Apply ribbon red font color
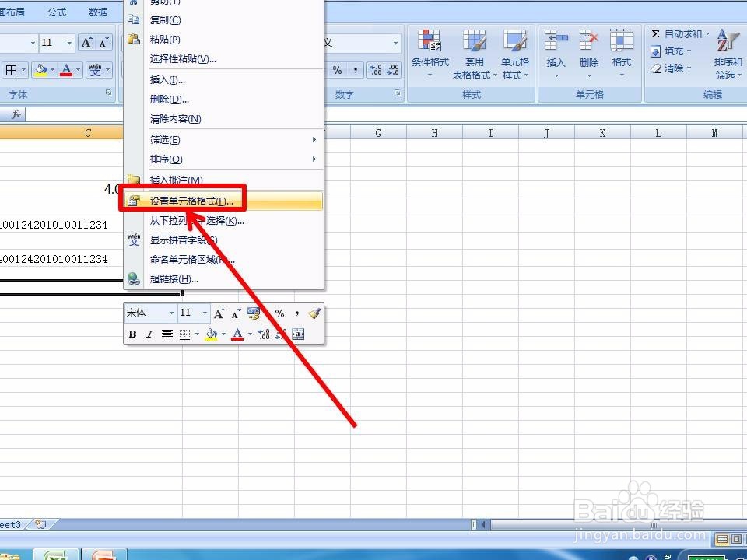Viewport: 747px width, 560px height. tap(67, 71)
